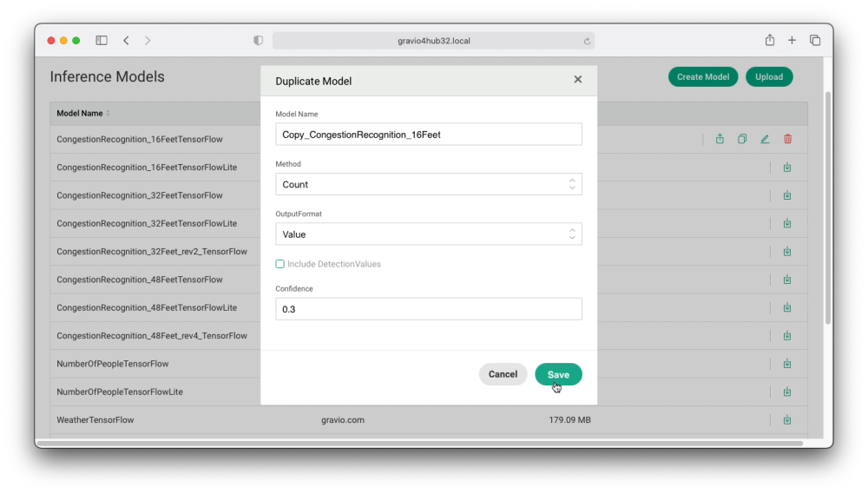Open a new Safari tab
This screenshot has width=868, height=494.
(x=792, y=40)
